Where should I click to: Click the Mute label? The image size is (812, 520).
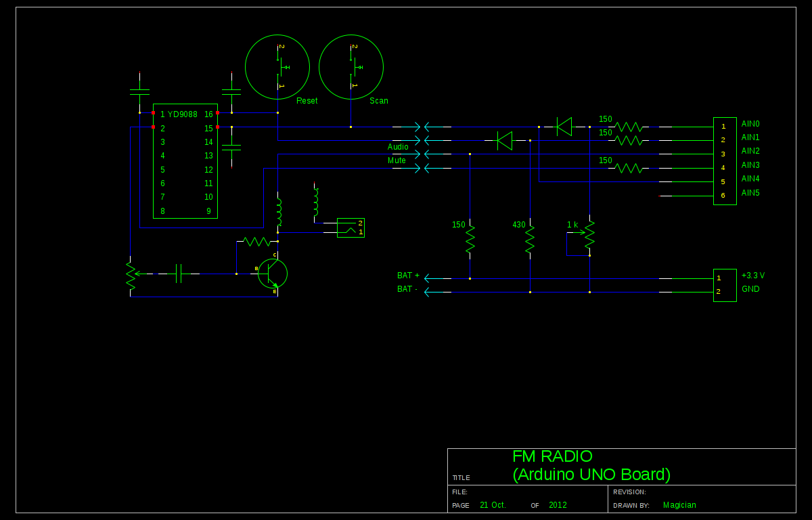397,161
